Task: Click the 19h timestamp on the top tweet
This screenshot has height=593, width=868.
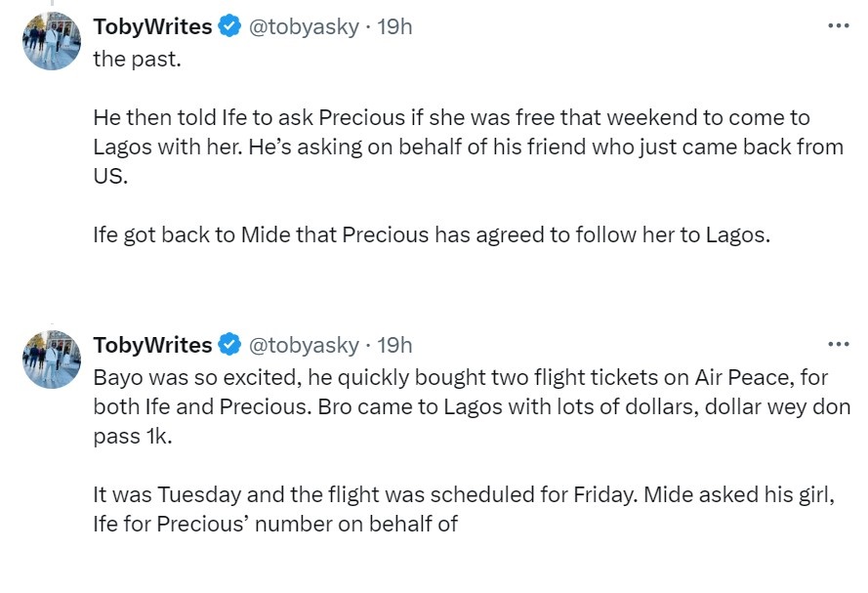Action: 394,26
